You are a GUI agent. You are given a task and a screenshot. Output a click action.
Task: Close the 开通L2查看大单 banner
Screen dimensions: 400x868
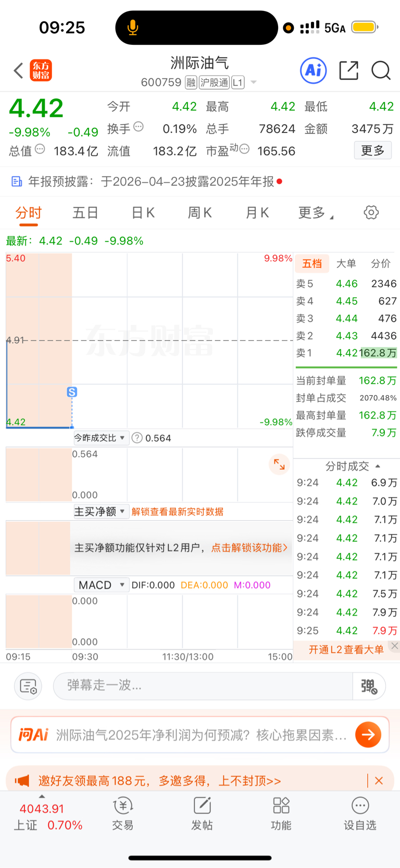[394, 646]
